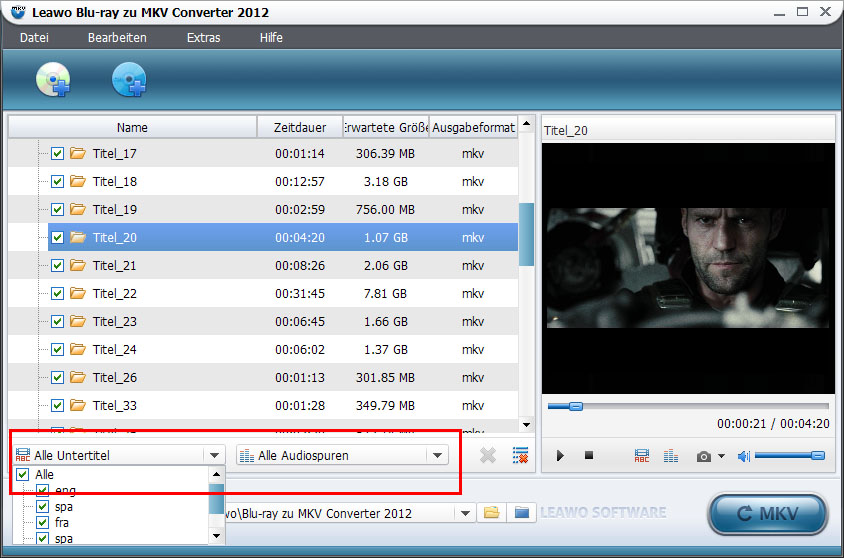Adjust the volume slider in the player
This screenshot has width=844, height=558.
click(789, 456)
